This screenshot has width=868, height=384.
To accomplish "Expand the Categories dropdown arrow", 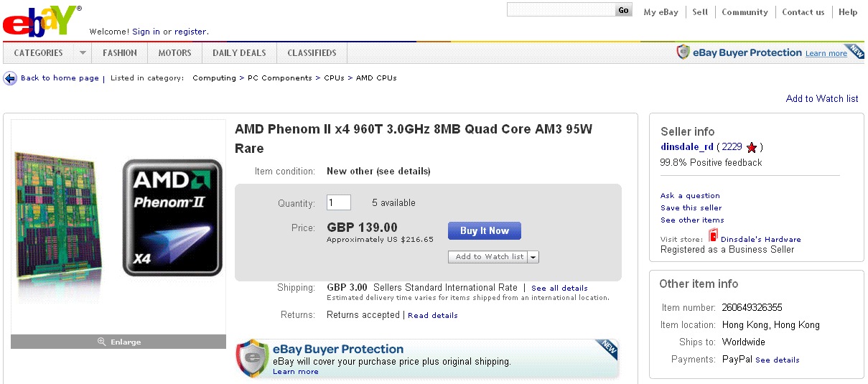I will 83,53.
